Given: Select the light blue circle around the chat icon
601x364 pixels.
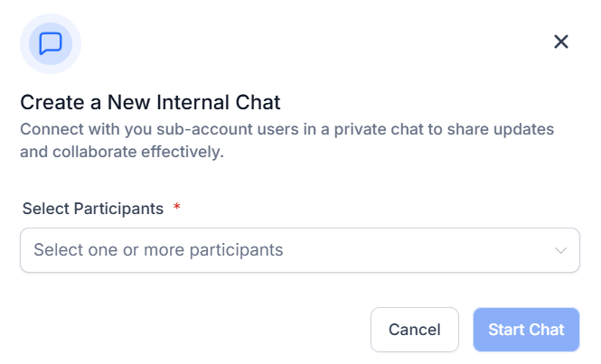Looking at the screenshot, I should pyautogui.click(x=51, y=43).
